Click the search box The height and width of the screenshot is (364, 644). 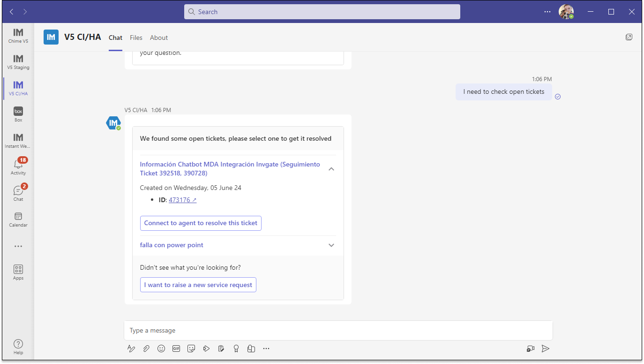coord(322,12)
